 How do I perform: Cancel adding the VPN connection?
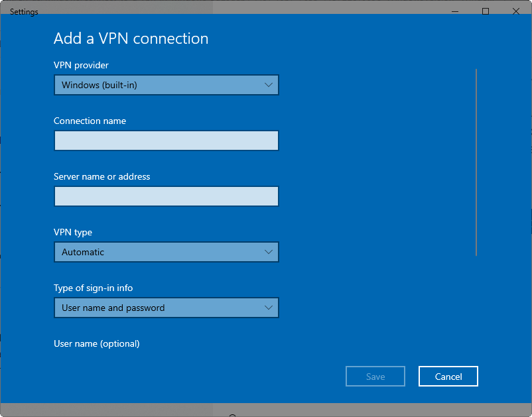pyautogui.click(x=448, y=377)
